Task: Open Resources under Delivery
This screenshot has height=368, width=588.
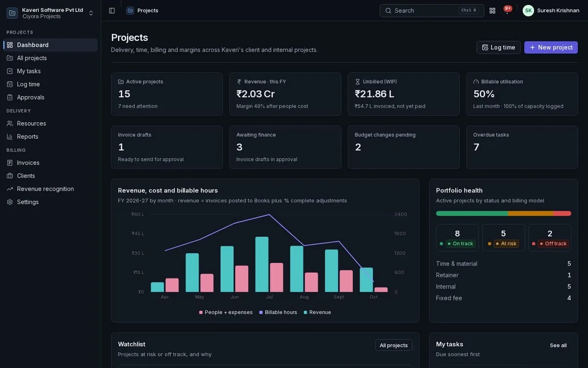Action: pos(50,123)
